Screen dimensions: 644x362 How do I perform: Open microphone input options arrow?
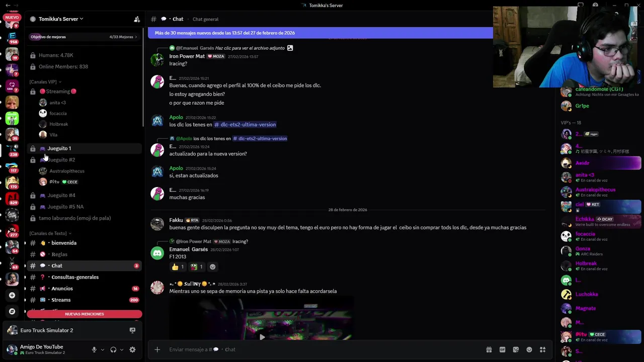tap(103, 349)
